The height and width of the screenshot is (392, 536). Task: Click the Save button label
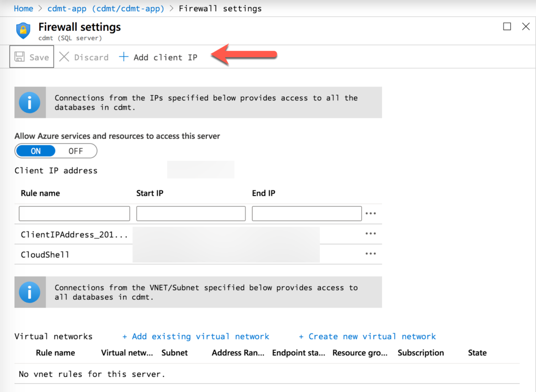click(39, 58)
